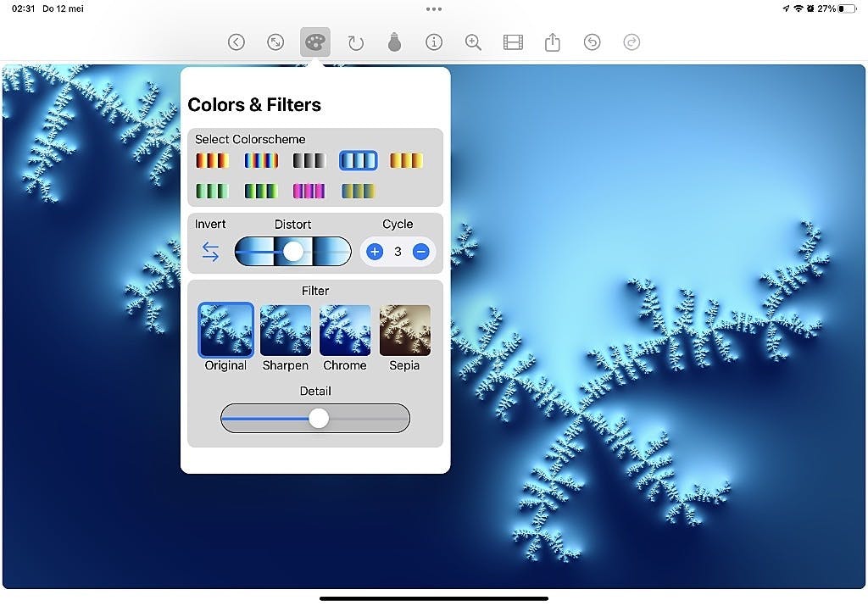
Task: Tap the Wi-Fi status icon
Action: pyautogui.click(x=798, y=8)
